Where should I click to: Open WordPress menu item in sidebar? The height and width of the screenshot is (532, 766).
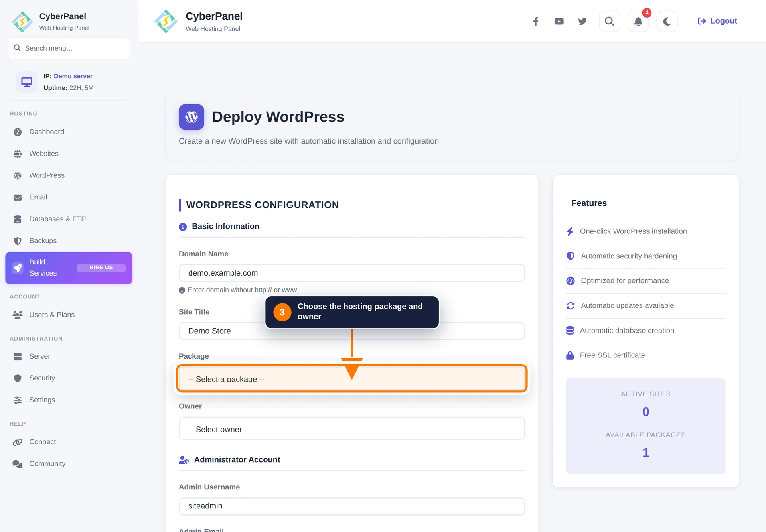(69, 175)
